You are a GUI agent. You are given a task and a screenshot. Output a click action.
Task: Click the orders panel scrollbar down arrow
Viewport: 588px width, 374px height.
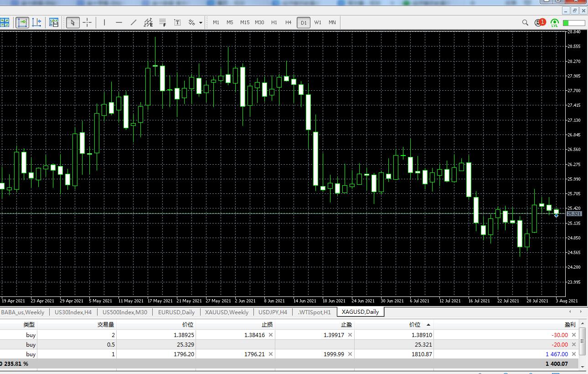pyautogui.click(x=583, y=366)
